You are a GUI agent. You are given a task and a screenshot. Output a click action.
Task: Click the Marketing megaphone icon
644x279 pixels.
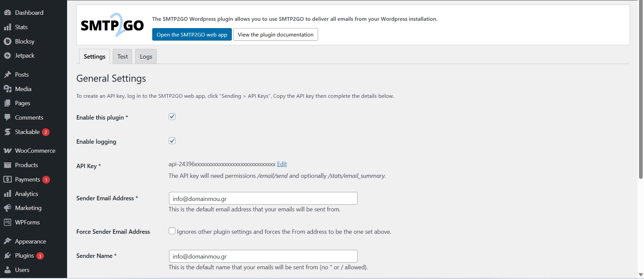click(7, 208)
